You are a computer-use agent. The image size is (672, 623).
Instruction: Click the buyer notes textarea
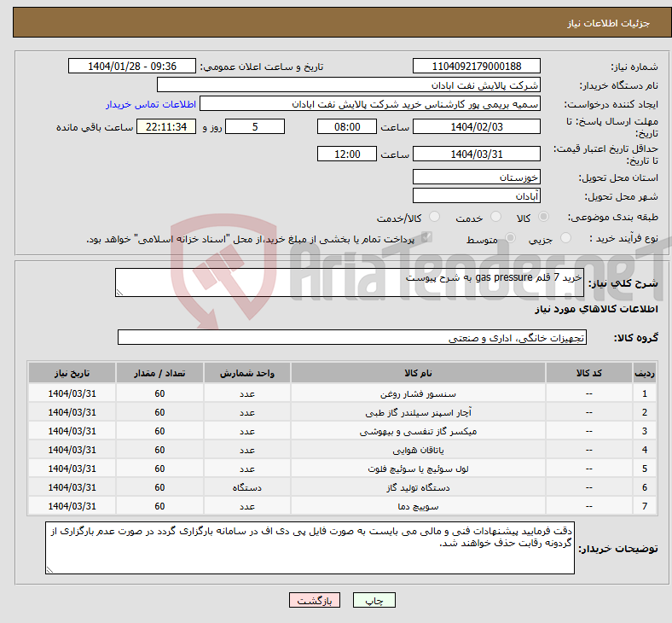pyautogui.click(x=310, y=548)
